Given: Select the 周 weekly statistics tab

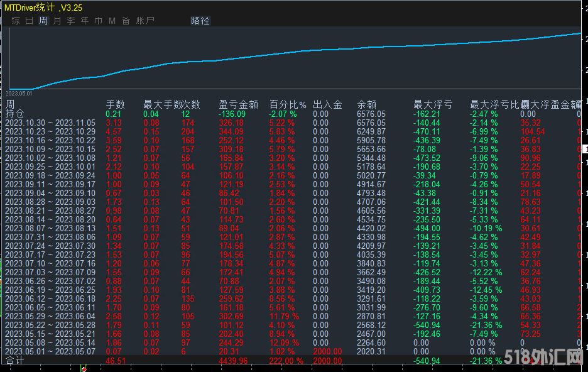Looking at the screenshot, I should click(x=43, y=21).
